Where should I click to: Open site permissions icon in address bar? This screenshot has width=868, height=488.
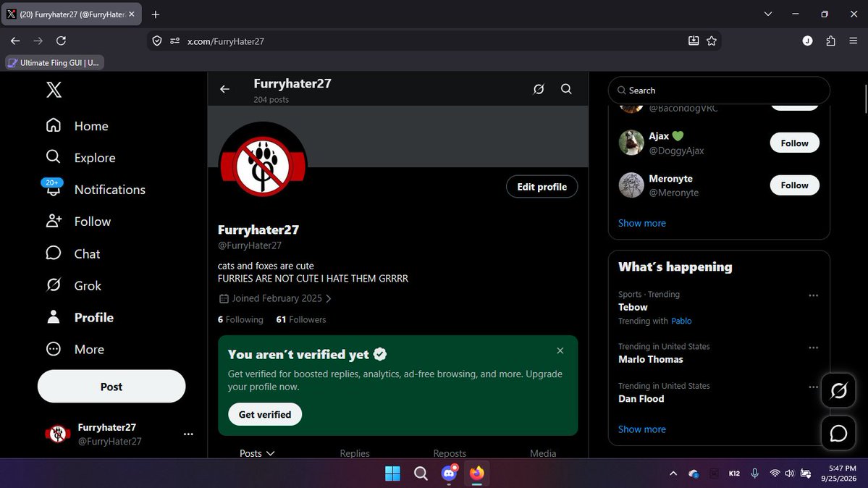(x=175, y=41)
